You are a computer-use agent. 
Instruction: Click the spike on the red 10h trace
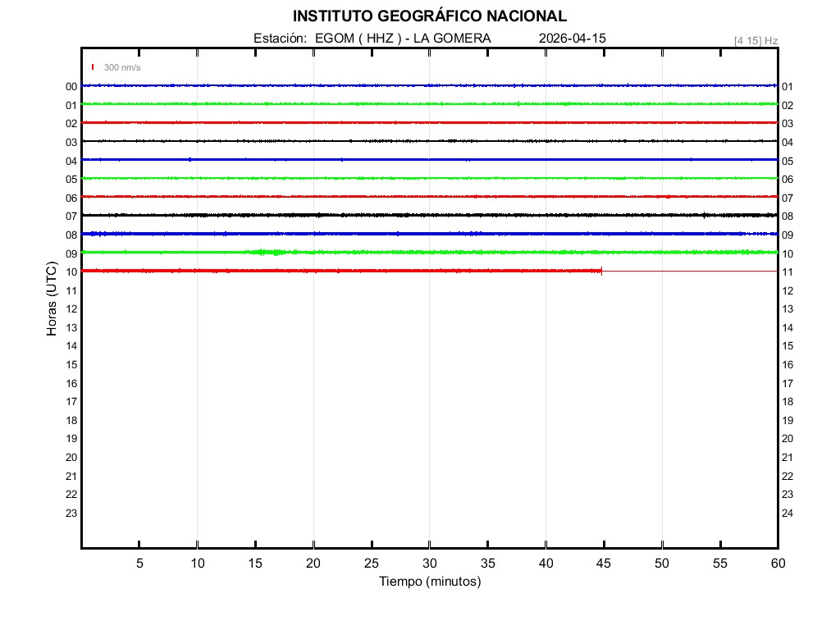602,271
